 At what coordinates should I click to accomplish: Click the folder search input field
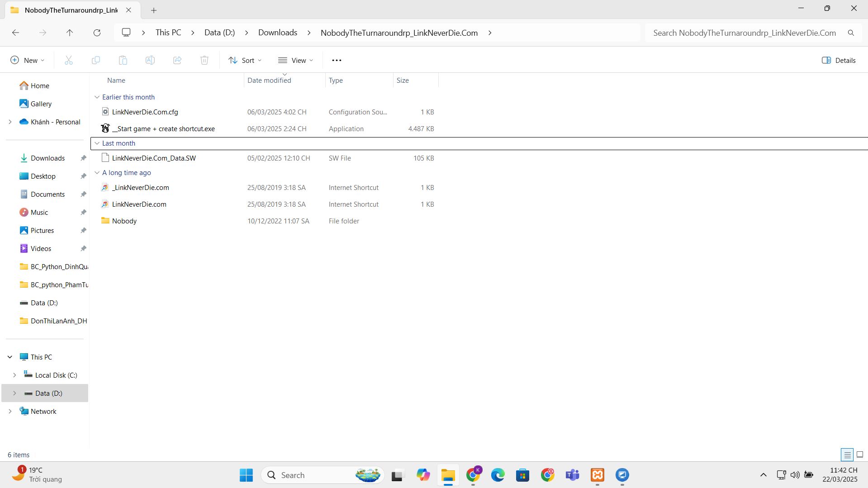pyautogui.click(x=744, y=33)
